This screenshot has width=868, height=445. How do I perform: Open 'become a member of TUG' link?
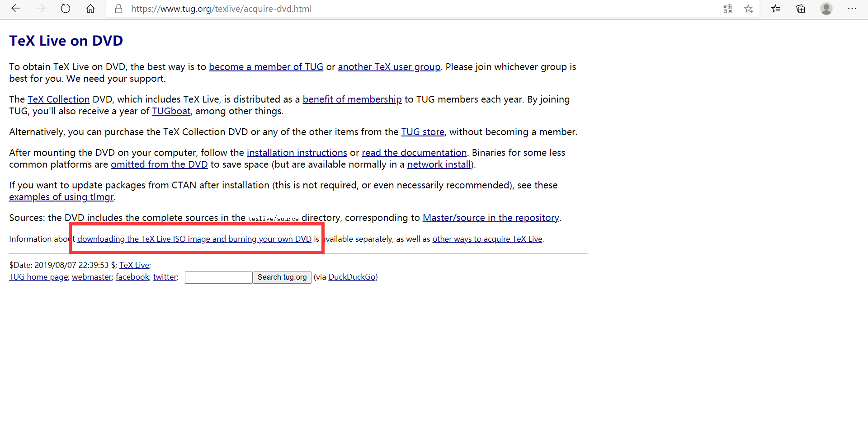point(266,67)
